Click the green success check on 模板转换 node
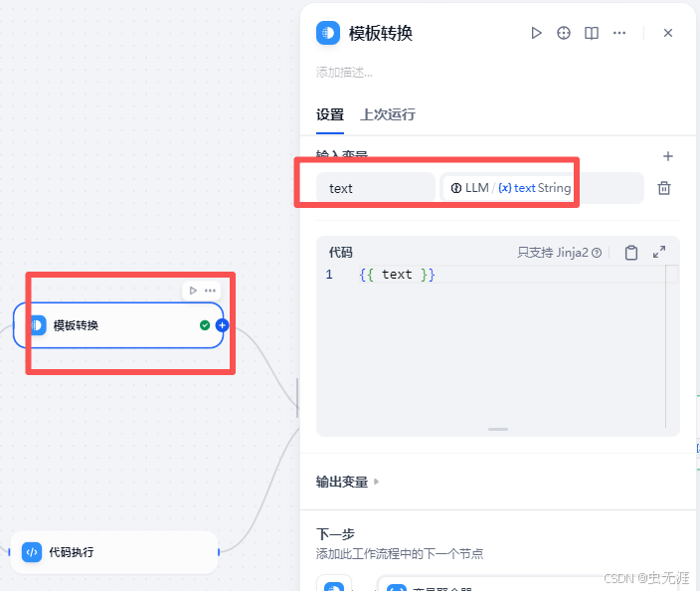The width and height of the screenshot is (700, 591). 205,325
